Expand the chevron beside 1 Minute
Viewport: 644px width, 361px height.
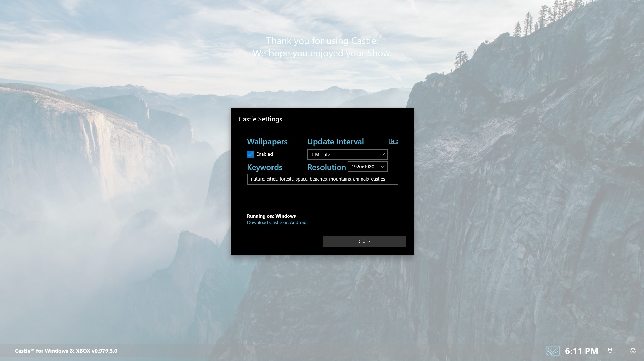382,154
